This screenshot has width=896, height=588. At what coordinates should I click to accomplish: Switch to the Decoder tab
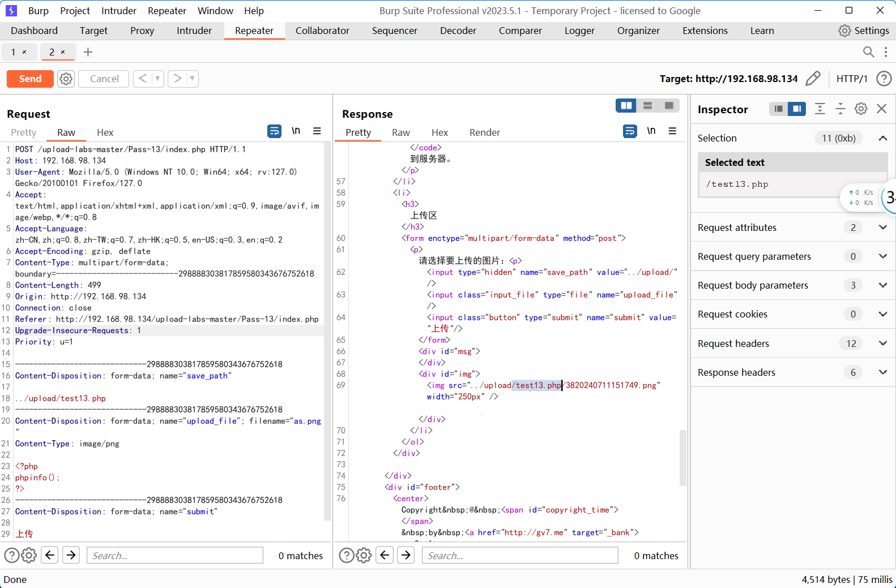click(x=458, y=31)
